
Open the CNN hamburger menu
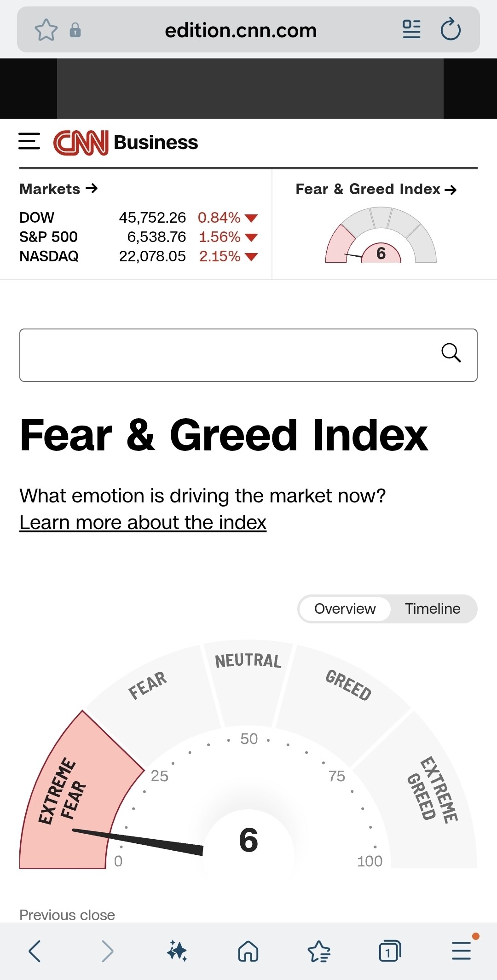tap(29, 141)
